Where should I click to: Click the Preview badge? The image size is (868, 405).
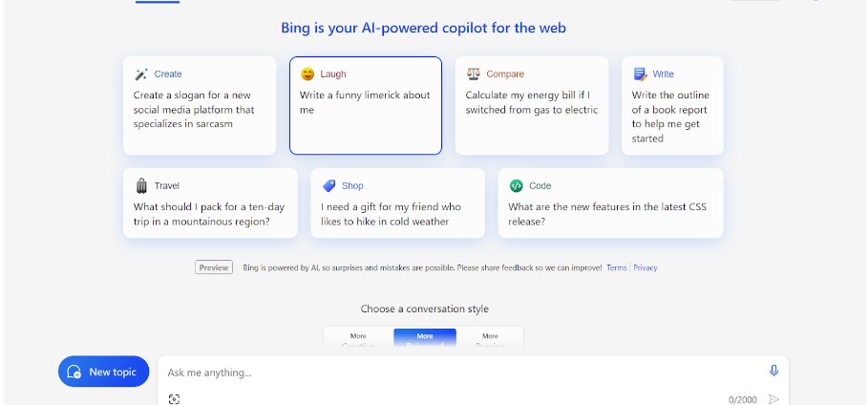click(x=214, y=267)
